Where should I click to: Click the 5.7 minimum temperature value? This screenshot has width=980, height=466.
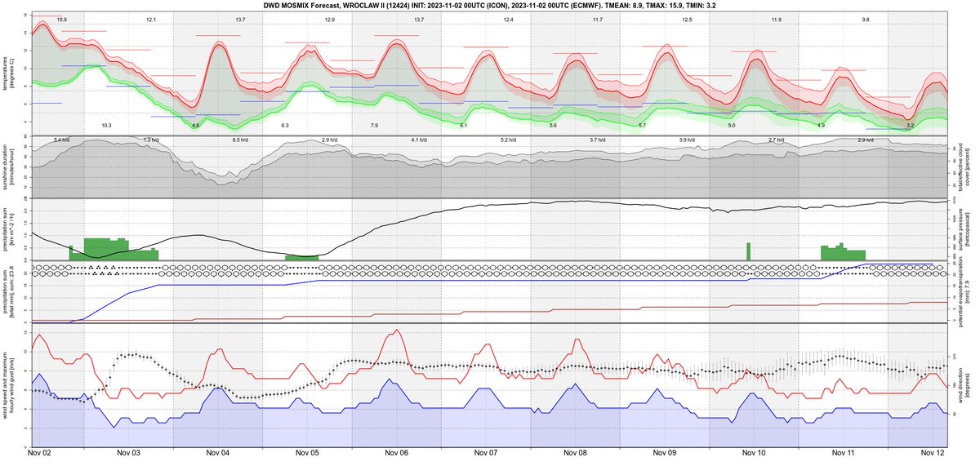[x=643, y=125]
